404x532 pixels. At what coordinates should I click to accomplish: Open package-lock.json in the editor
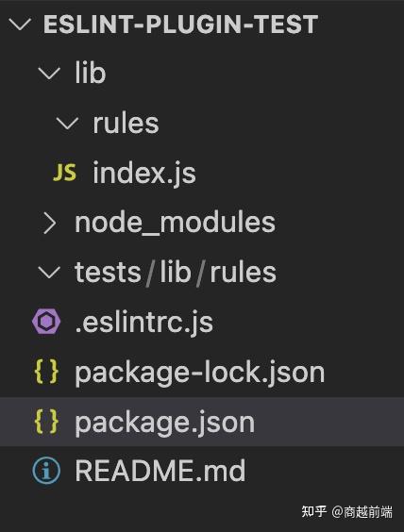click(199, 373)
